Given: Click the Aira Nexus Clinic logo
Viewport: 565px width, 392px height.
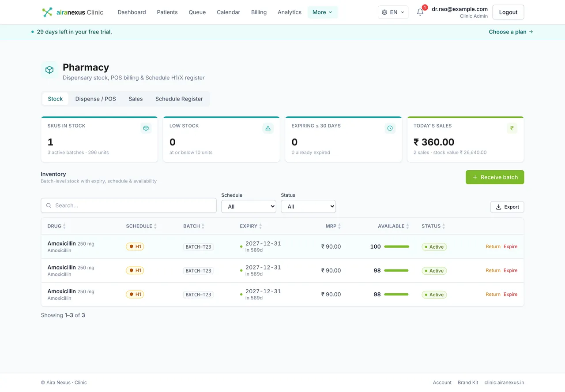Looking at the screenshot, I should click(72, 12).
